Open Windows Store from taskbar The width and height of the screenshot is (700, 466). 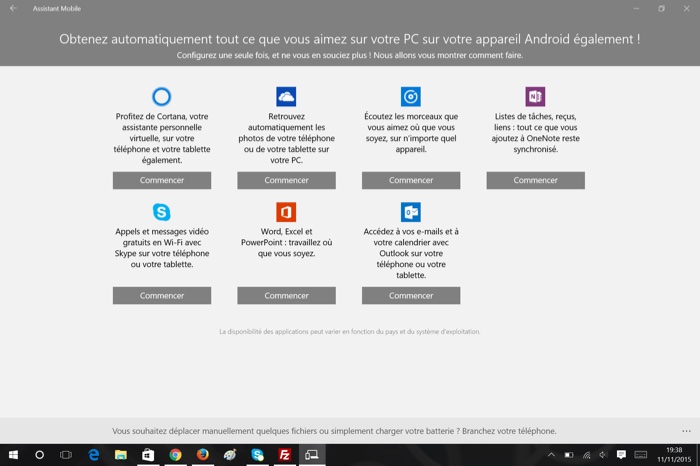(x=148, y=455)
